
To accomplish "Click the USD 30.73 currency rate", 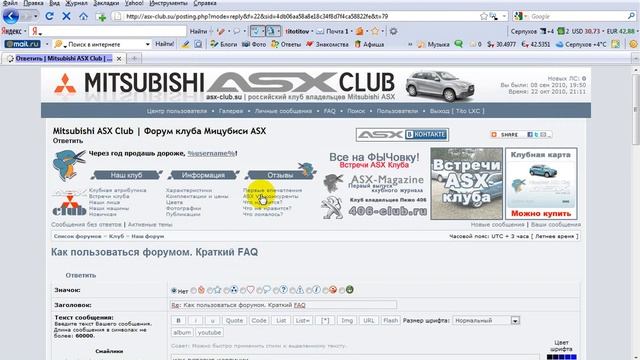I will (586, 31).
